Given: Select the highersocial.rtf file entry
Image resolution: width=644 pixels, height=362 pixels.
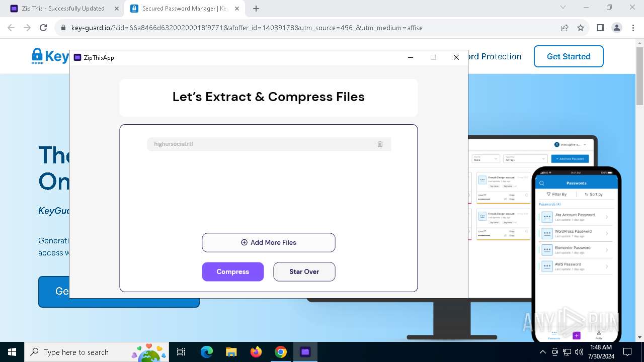Looking at the screenshot, I should click(269, 144).
